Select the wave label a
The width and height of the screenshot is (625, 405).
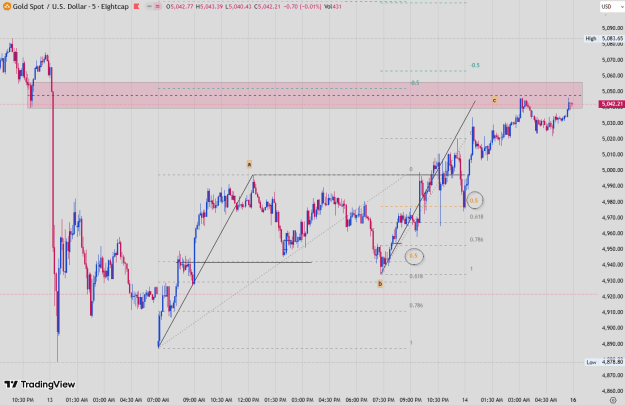click(249, 164)
